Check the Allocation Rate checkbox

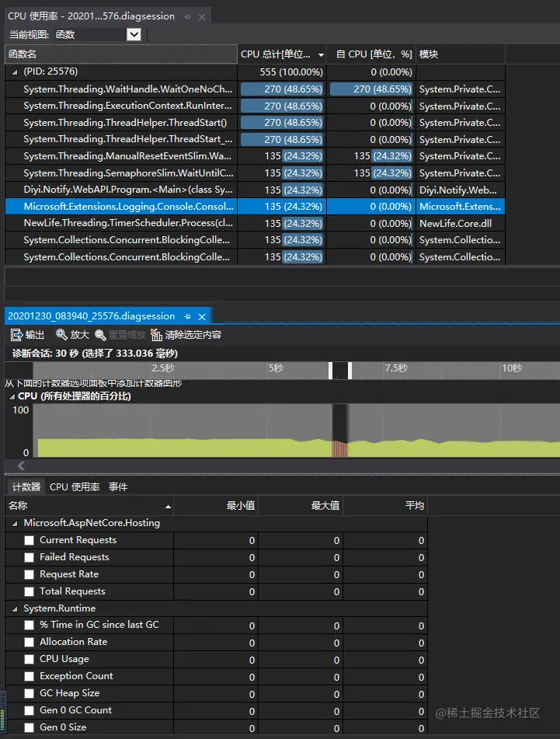(x=30, y=642)
